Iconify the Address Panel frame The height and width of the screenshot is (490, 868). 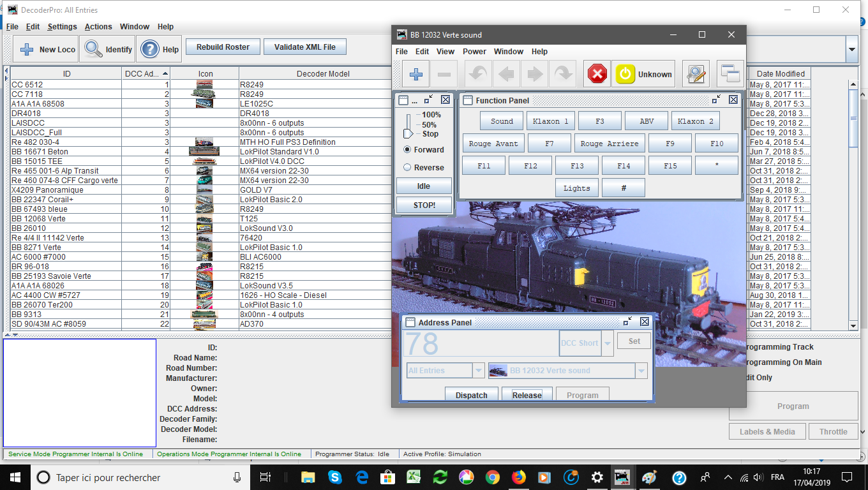tap(628, 322)
